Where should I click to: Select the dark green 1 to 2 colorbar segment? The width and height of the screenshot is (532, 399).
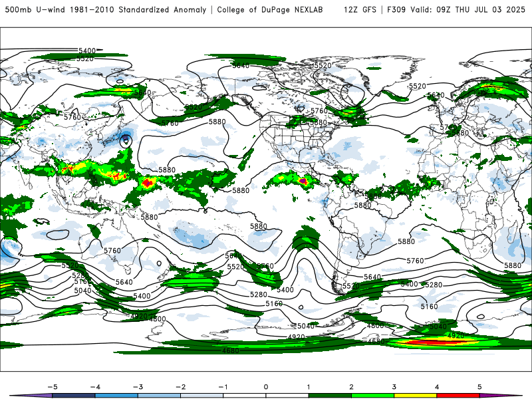point(330,396)
